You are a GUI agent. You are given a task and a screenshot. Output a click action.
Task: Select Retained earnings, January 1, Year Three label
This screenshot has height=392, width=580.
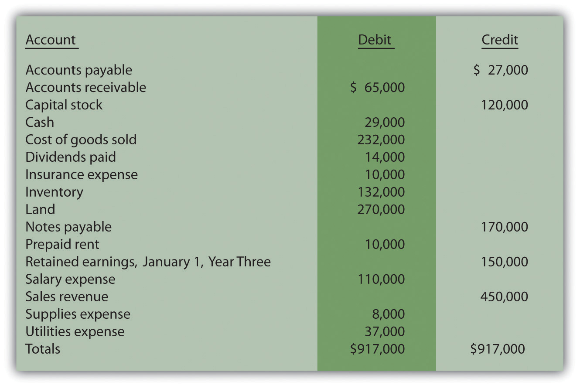coord(148,262)
